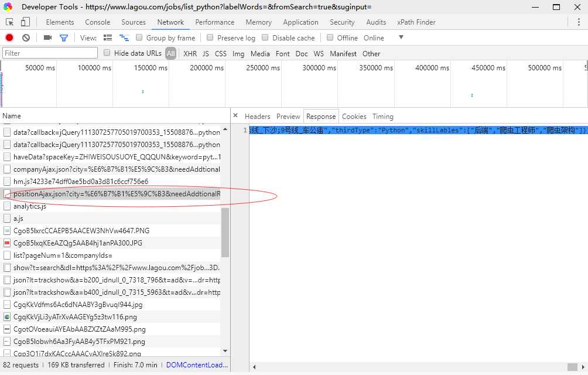Viewport: 588px width, 375px height.
Task: Filter requests by Other type
Action: click(x=371, y=54)
